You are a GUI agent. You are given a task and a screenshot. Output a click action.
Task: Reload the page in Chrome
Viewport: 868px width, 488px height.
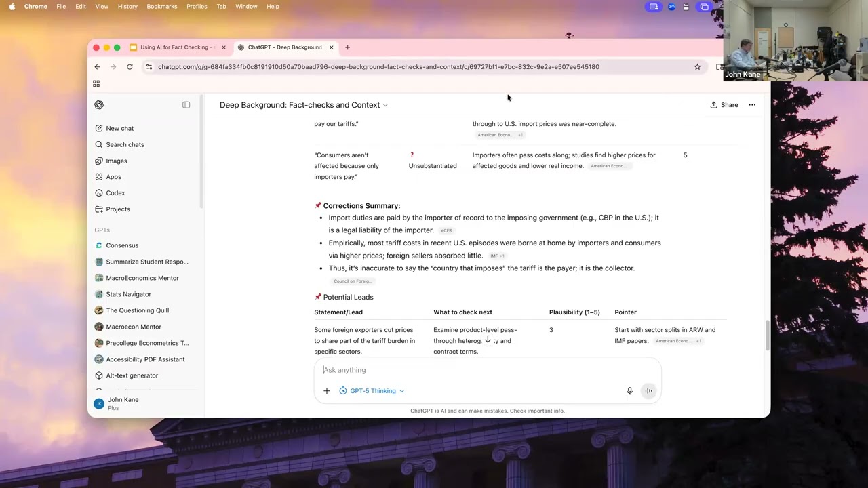pos(130,67)
